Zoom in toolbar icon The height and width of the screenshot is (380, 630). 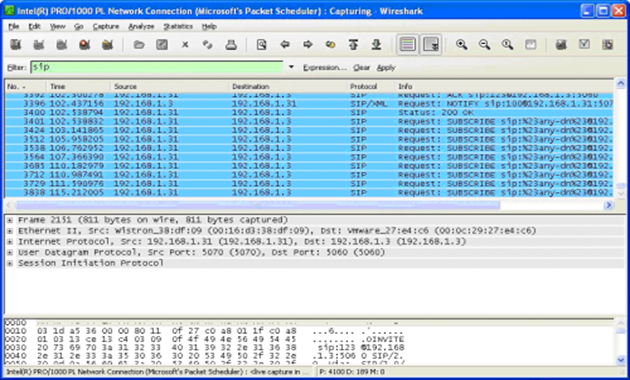[x=461, y=45]
